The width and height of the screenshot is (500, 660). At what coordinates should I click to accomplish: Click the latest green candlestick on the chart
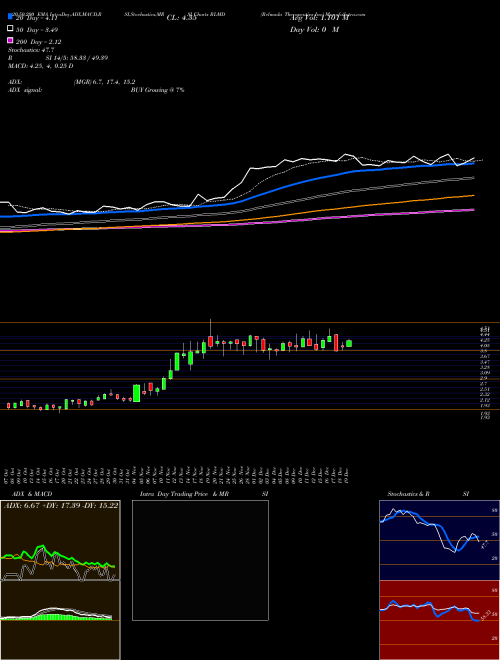(x=349, y=343)
